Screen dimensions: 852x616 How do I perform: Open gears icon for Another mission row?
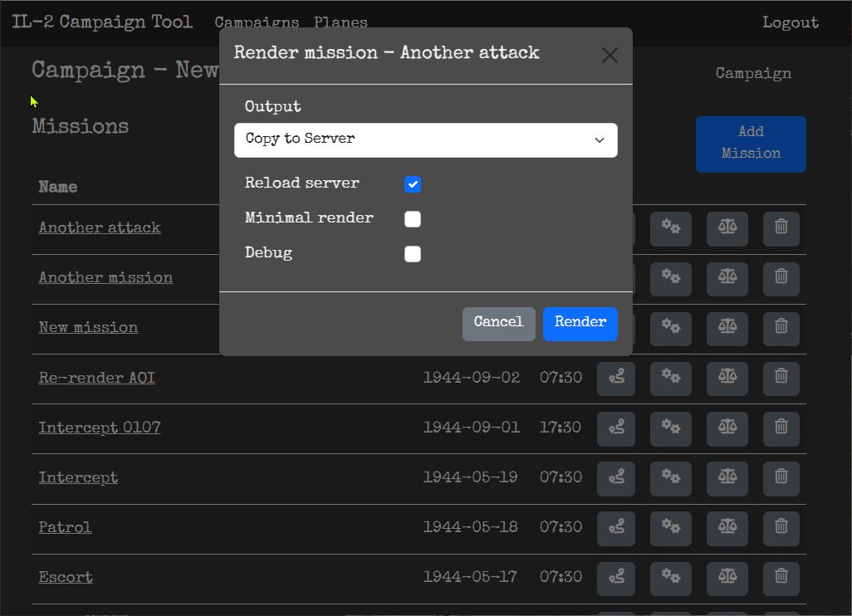(671, 278)
